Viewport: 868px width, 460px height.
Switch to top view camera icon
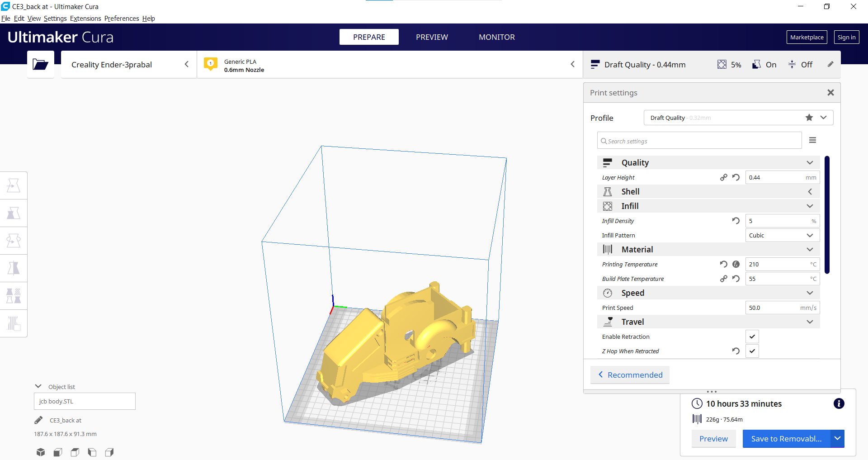(x=75, y=452)
